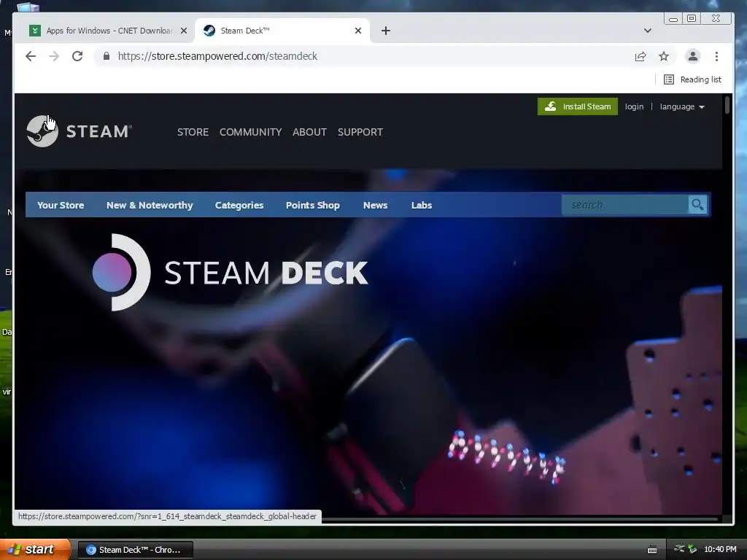Click the login link
Image resolution: width=747 pixels, height=560 pixels.
[x=634, y=106]
